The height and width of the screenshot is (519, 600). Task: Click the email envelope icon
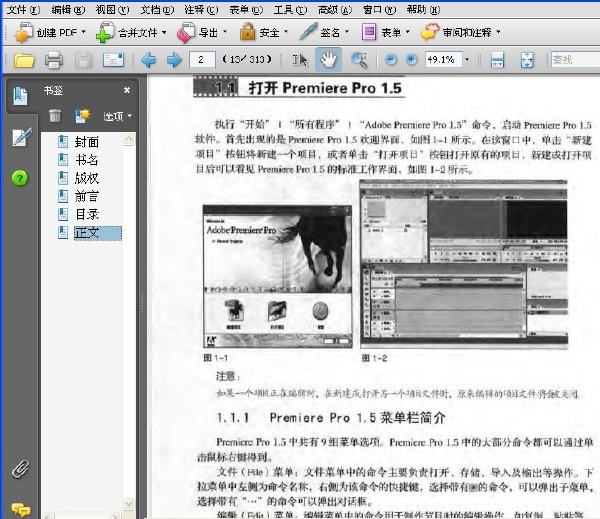pyautogui.click(x=113, y=60)
